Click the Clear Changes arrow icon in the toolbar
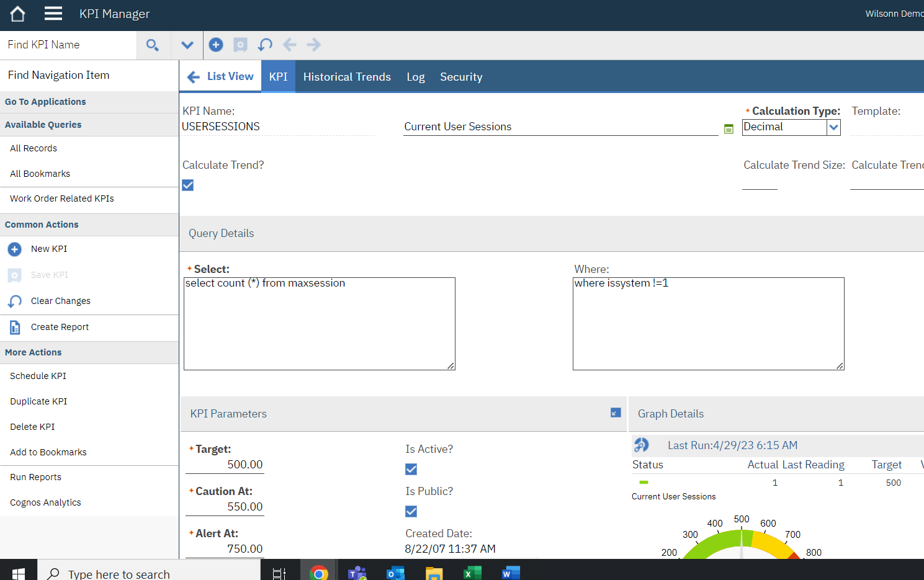Image resolution: width=924 pixels, height=580 pixels. coord(265,45)
